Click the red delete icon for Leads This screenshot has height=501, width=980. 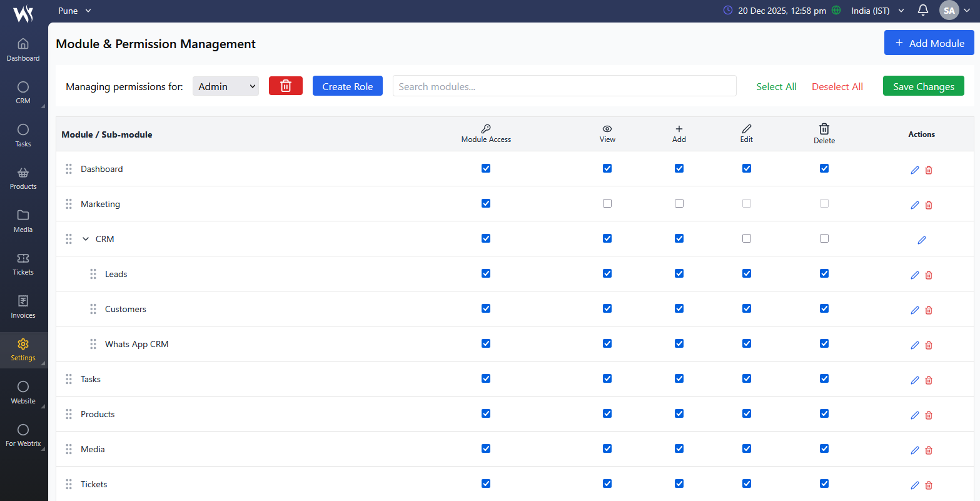(x=929, y=275)
